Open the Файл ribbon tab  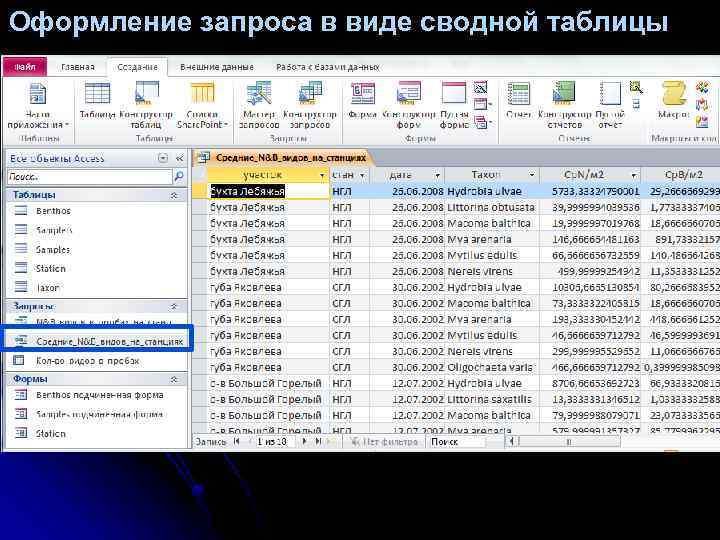pos(25,67)
